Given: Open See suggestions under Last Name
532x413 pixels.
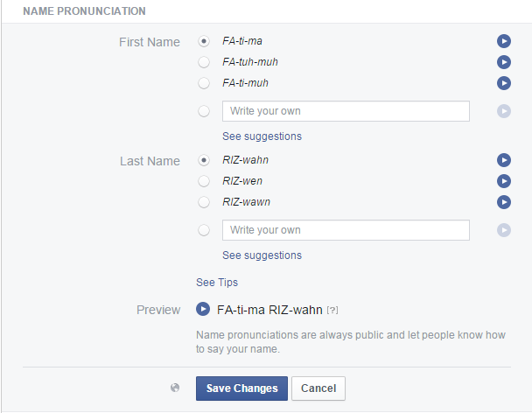Looking at the screenshot, I should click(x=262, y=255).
